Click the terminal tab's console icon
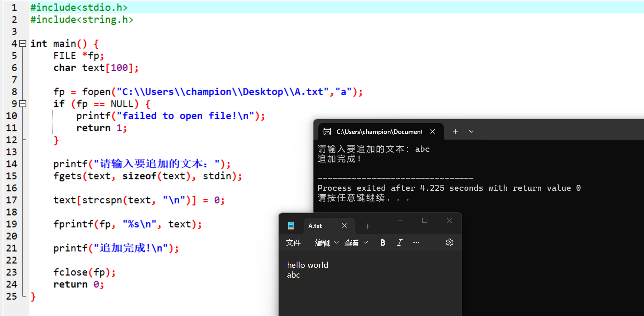 (x=327, y=131)
